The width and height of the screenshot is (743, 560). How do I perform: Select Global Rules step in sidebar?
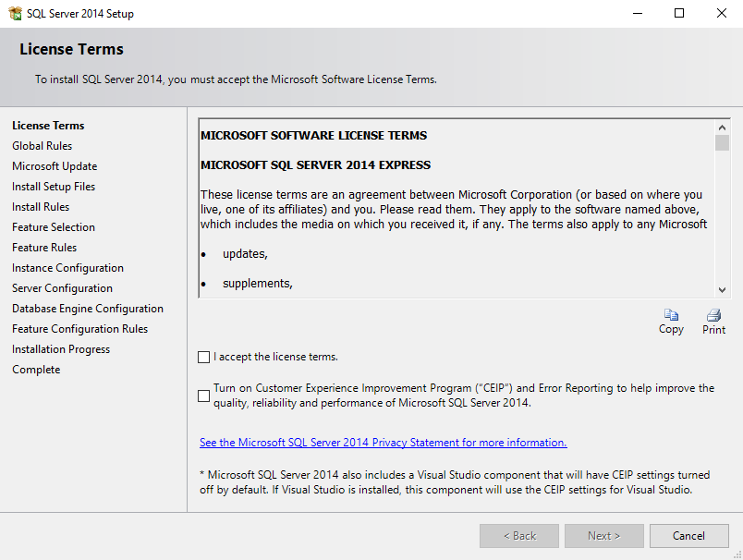(x=42, y=146)
